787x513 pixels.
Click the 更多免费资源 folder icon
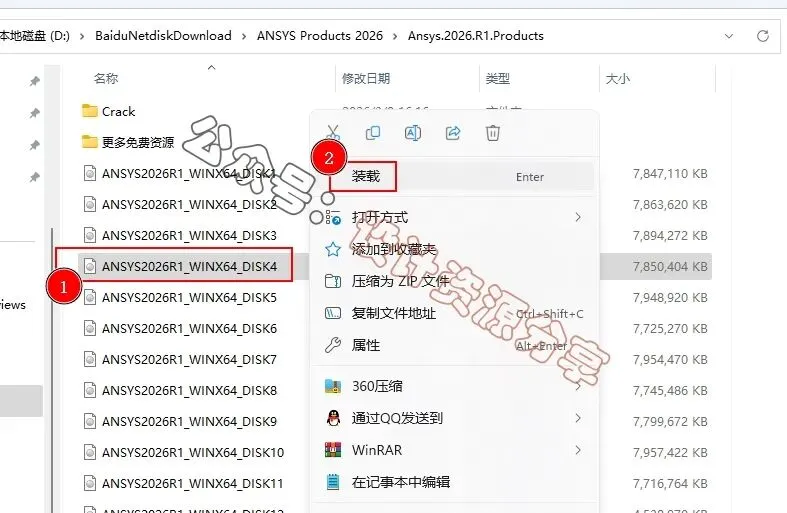pos(89,142)
